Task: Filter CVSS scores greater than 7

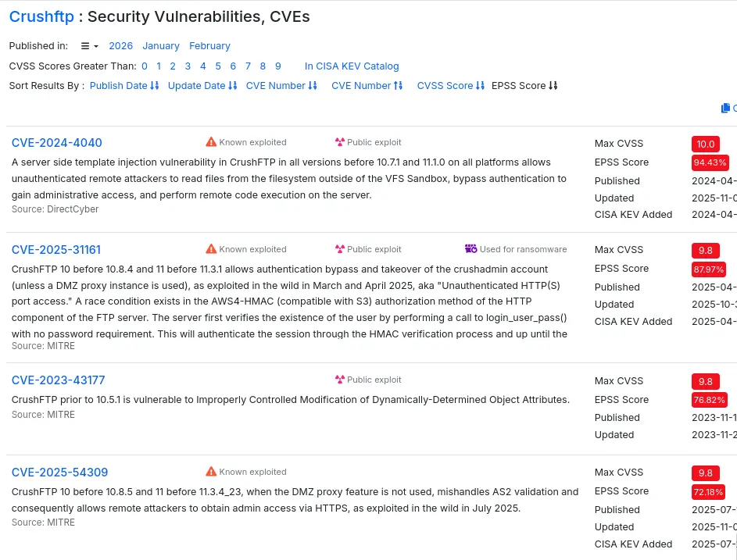Action: tap(248, 66)
